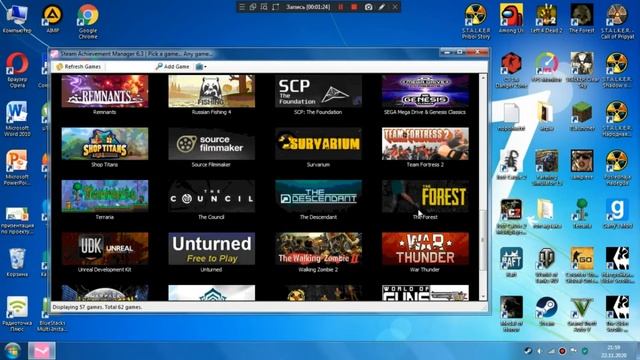Select the World of Guns tile

click(x=425, y=293)
